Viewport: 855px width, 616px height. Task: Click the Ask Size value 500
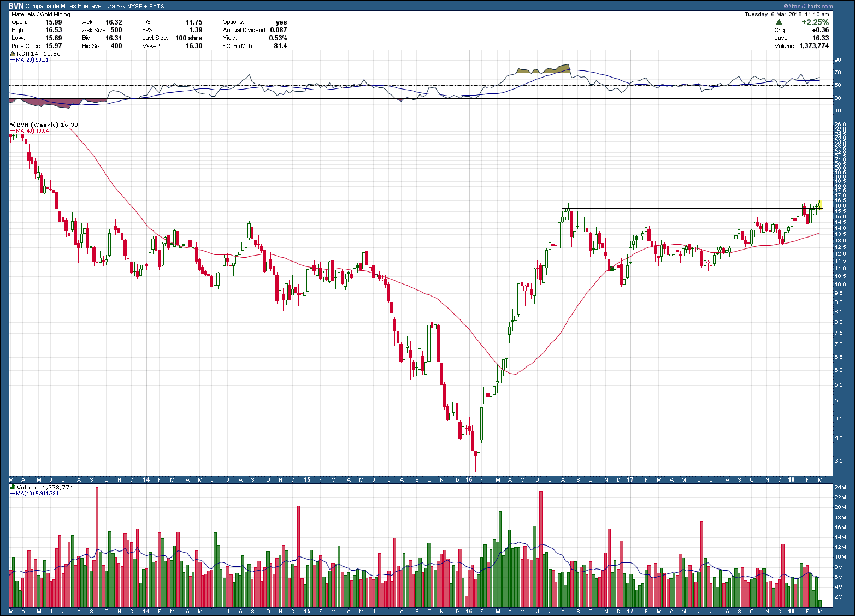pyautogui.click(x=116, y=30)
